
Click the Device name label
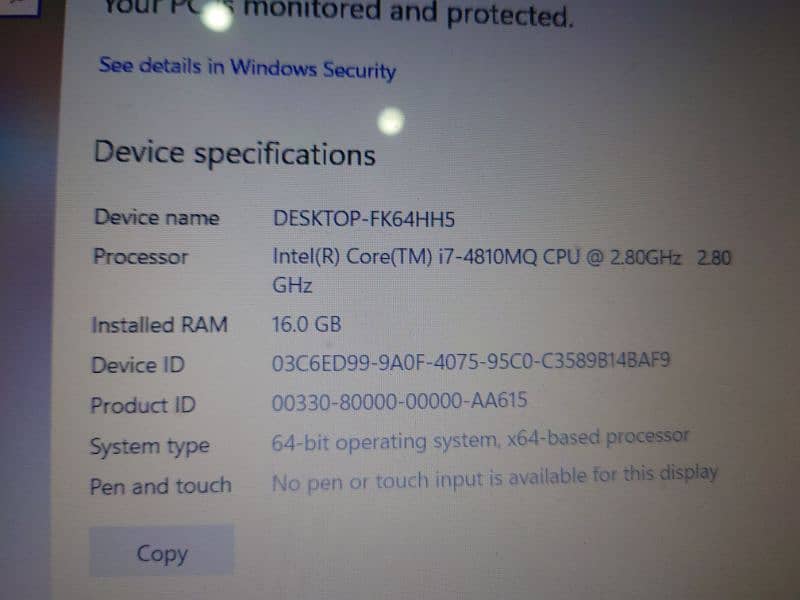click(x=157, y=217)
